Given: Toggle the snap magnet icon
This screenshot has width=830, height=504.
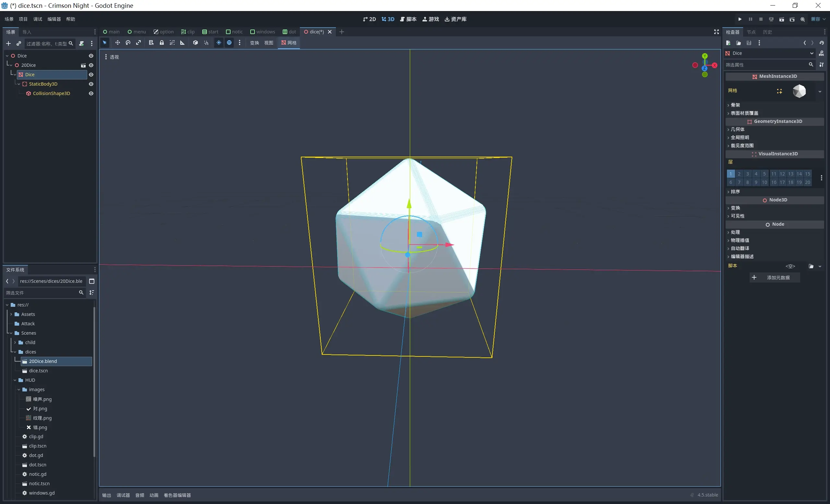Looking at the screenshot, I should click(x=206, y=43).
